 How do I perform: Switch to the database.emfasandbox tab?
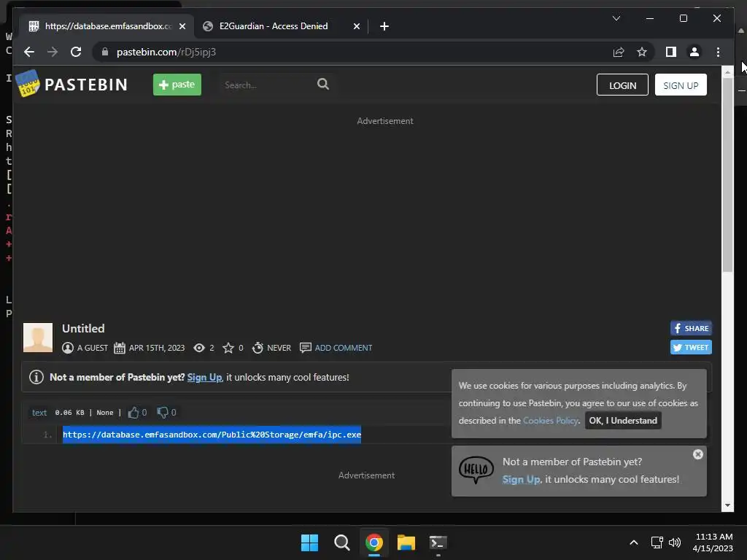(107, 26)
